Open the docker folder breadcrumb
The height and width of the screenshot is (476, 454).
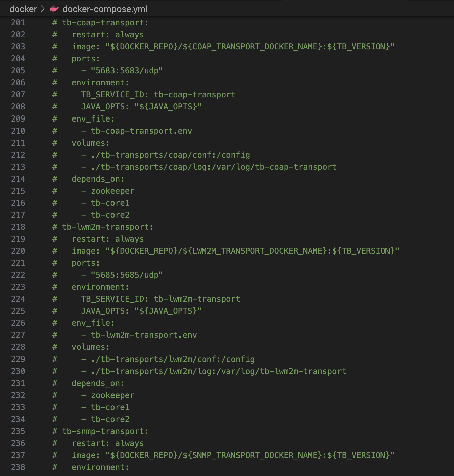click(23, 9)
